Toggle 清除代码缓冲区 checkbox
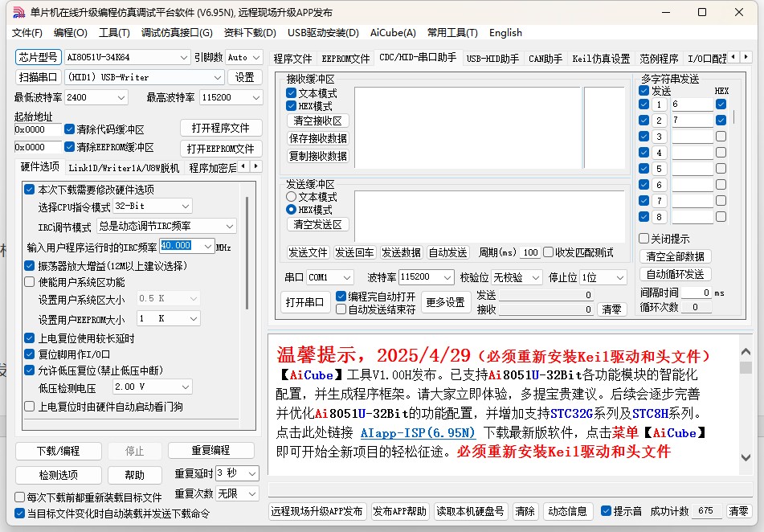Screen dimensions: 764x532 tap(69, 129)
